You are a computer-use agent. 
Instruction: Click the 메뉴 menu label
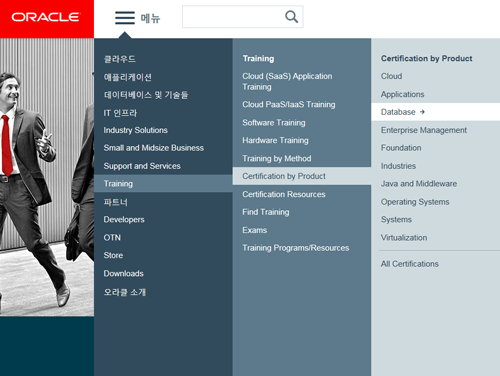click(x=150, y=18)
